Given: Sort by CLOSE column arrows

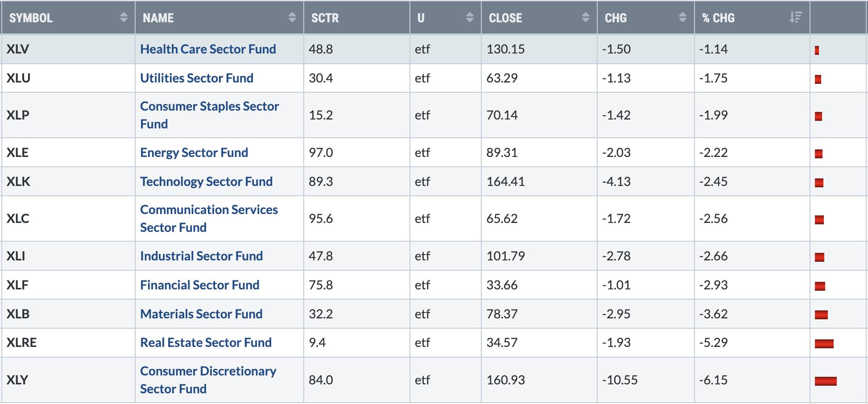Looking at the screenshot, I should pyautogui.click(x=586, y=17).
